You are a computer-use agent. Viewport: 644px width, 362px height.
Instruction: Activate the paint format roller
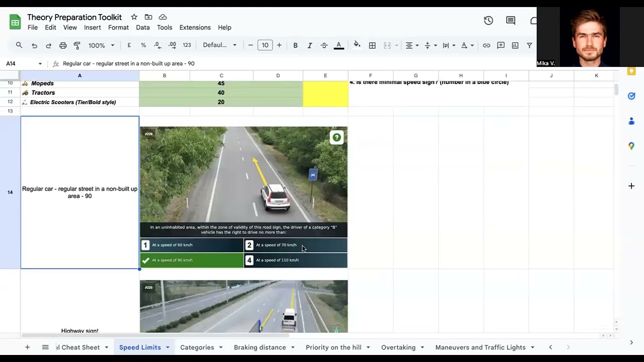click(77, 45)
